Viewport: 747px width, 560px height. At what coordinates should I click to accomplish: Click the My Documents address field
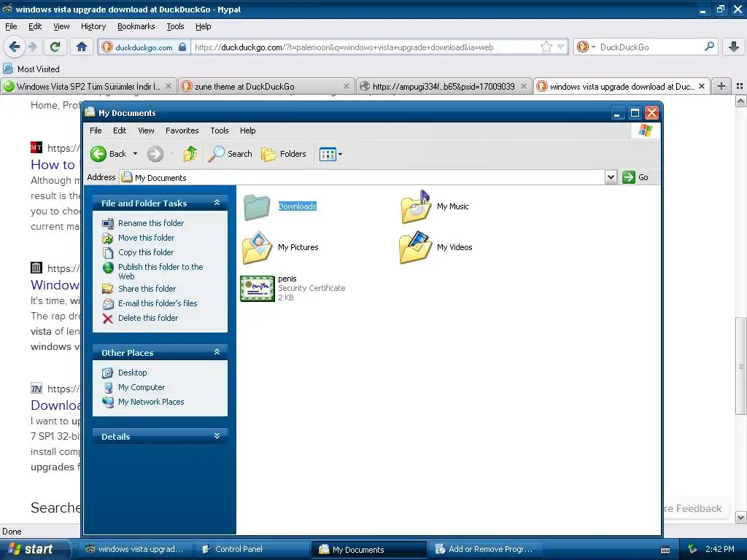coord(362,178)
